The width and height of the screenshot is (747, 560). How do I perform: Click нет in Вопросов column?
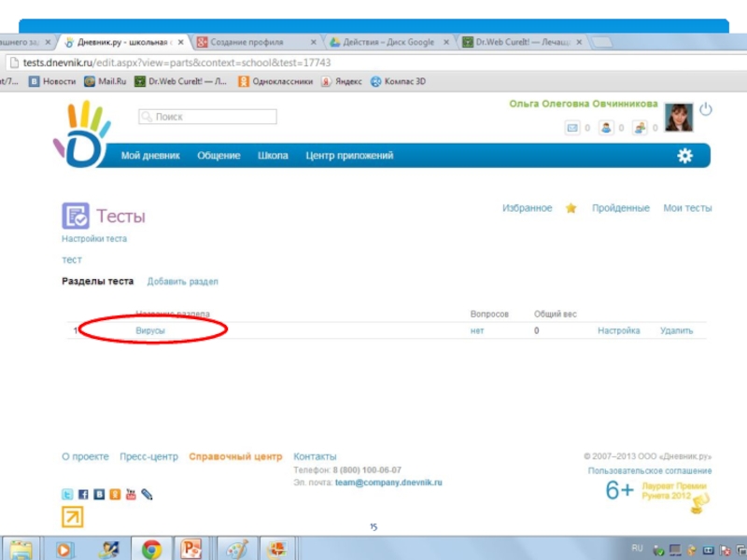pyautogui.click(x=477, y=330)
